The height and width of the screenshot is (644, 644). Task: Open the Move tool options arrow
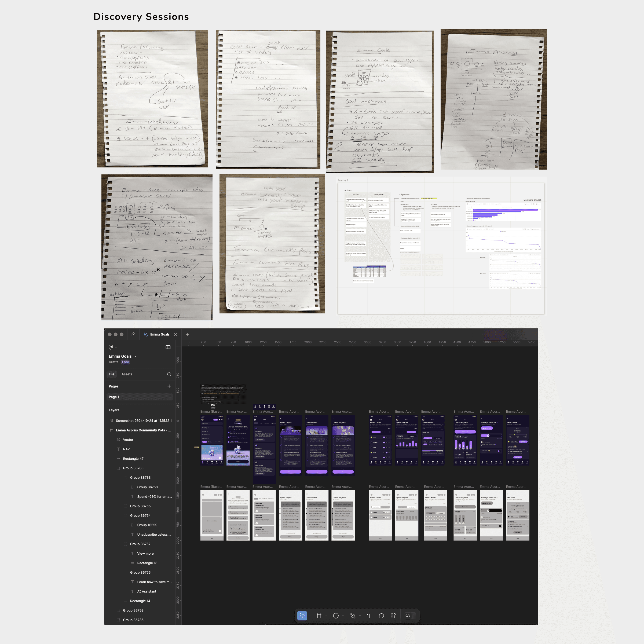[310, 616]
